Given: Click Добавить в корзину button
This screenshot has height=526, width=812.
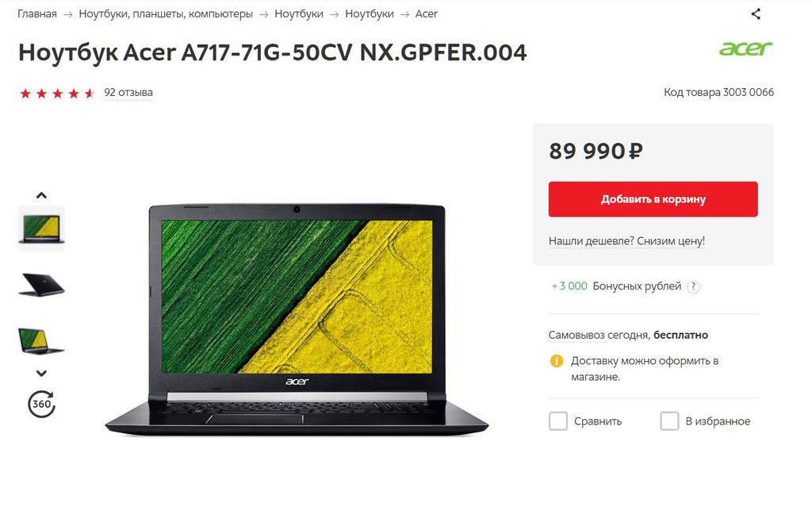Looking at the screenshot, I should coord(653,199).
